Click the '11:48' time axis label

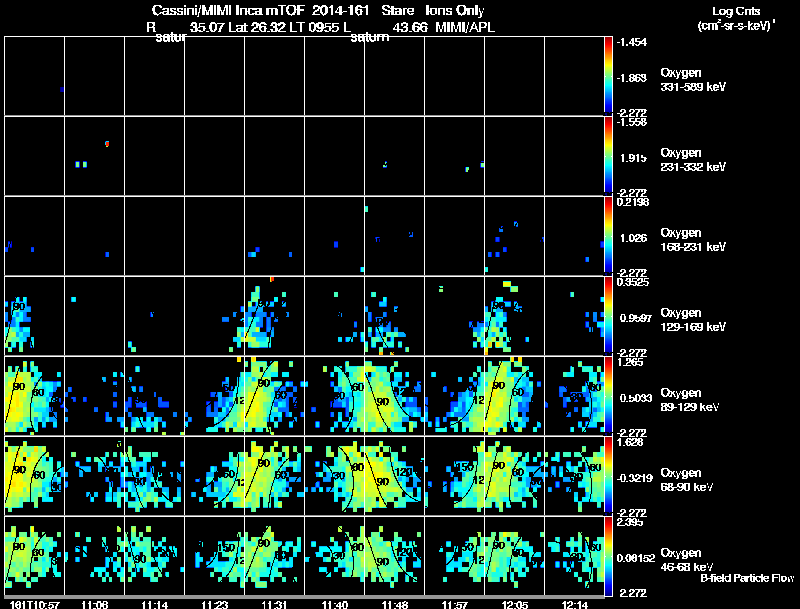tap(394, 605)
